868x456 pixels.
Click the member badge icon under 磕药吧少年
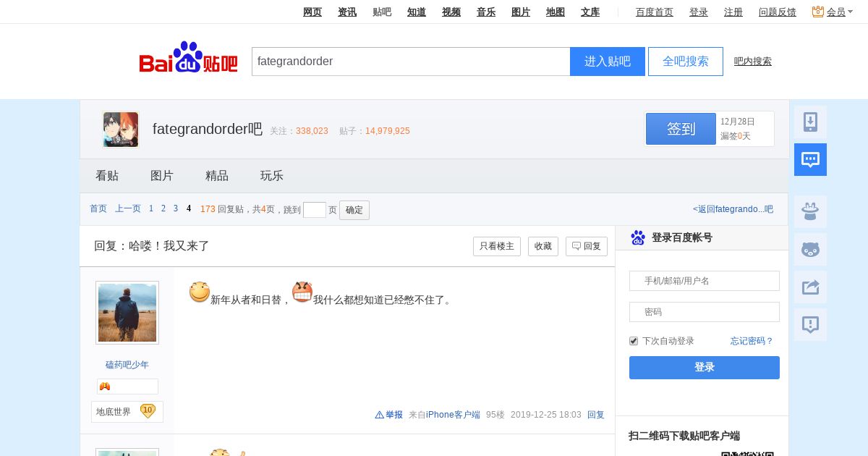[105, 387]
